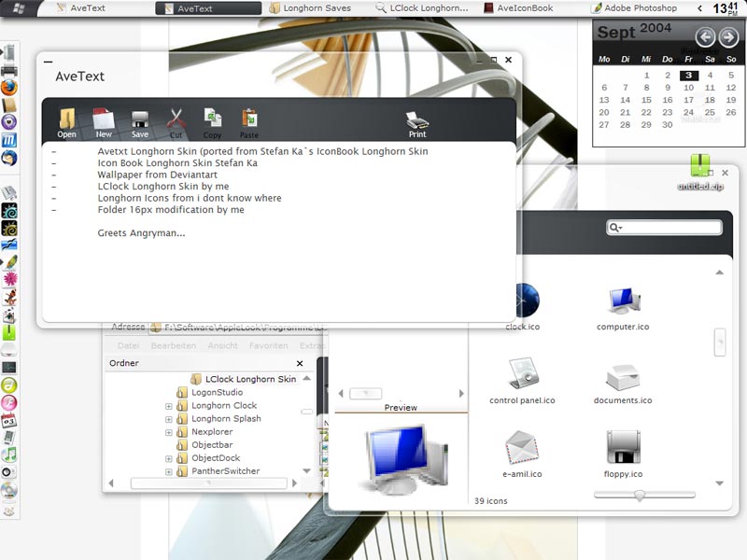Image resolution: width=747 pixels, height=560 pixels.
Task: Adjust the icon size slider
Action: point(640,496)
